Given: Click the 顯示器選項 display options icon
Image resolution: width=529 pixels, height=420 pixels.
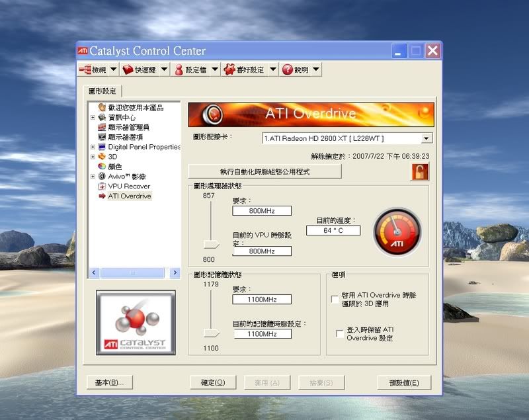Looking at the screenshot, I should pyautogui.click(x=102, y=137).
